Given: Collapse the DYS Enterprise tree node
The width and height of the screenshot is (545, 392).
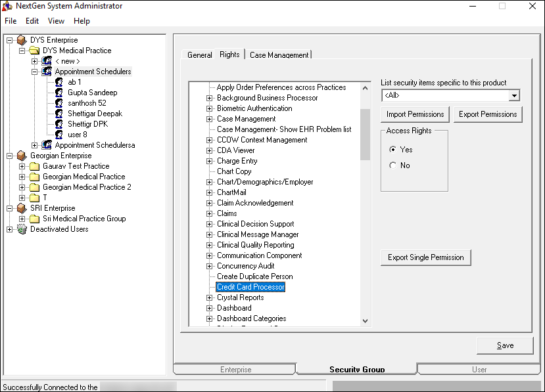Looking at the screenshot, I should tap(10, 40).
